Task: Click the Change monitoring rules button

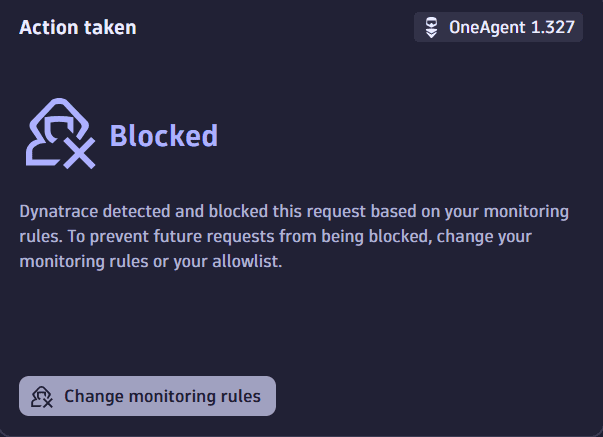Action: pyautogui.click(x=147, y=396)
